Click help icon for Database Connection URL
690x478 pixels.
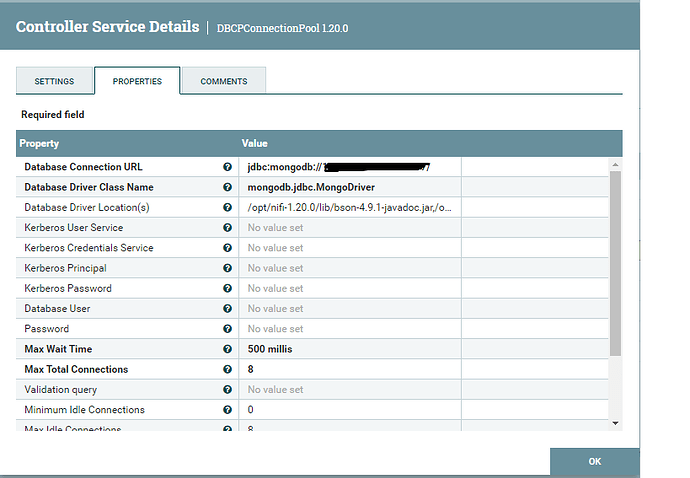tap(228, 167)
